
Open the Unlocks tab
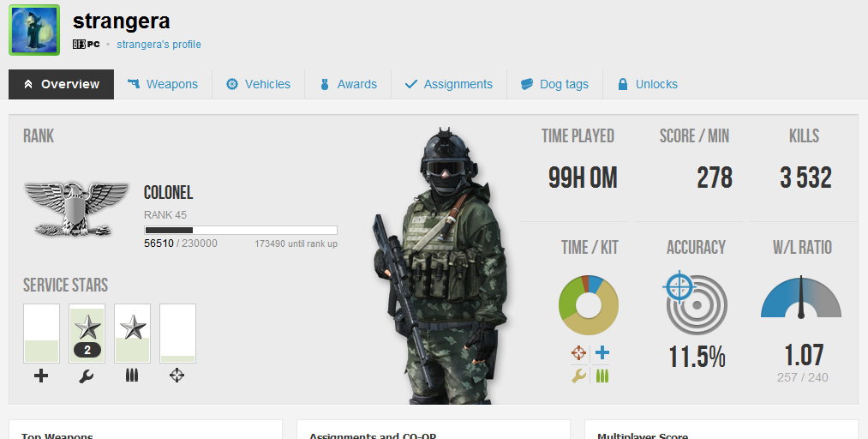click(x=647, y=84)
